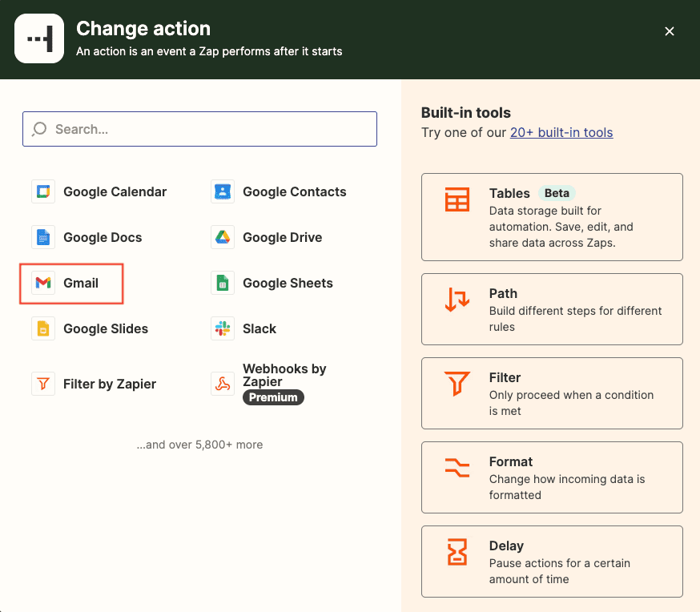Select the Filter tool title
This screenshot has height=612, width=700.
pyautogui.click(x=505, y=377)
